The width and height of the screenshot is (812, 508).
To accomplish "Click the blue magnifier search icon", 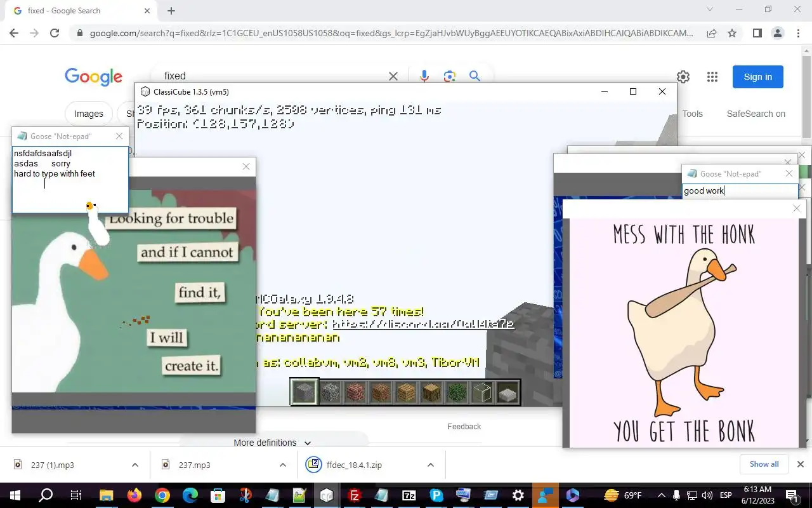I will [475, 76].
